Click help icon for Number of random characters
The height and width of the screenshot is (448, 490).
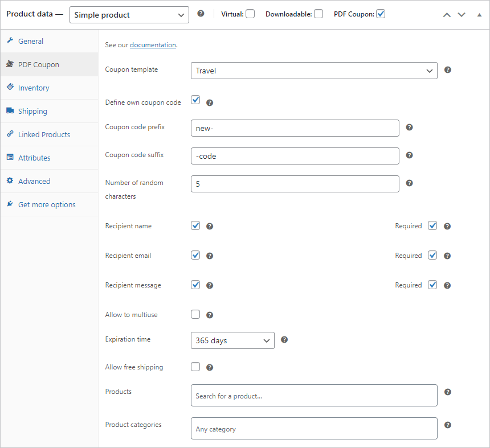(x=409, y=183)
